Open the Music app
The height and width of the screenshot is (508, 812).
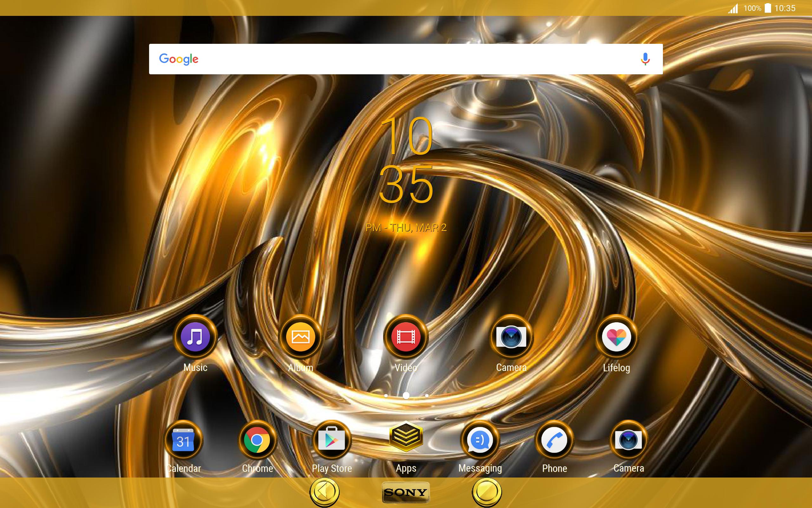click(x=195, y=337)
